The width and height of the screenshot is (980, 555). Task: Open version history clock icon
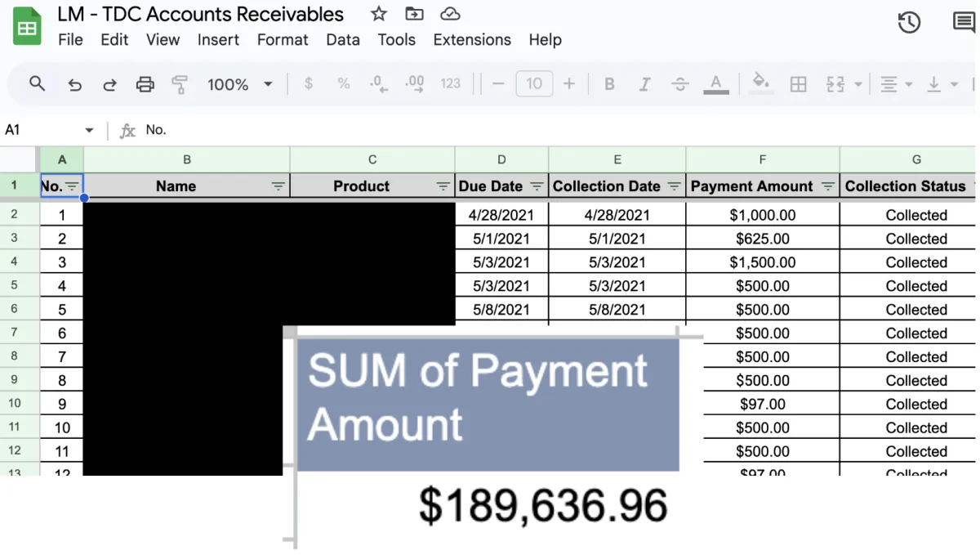(x=909, y=23)
